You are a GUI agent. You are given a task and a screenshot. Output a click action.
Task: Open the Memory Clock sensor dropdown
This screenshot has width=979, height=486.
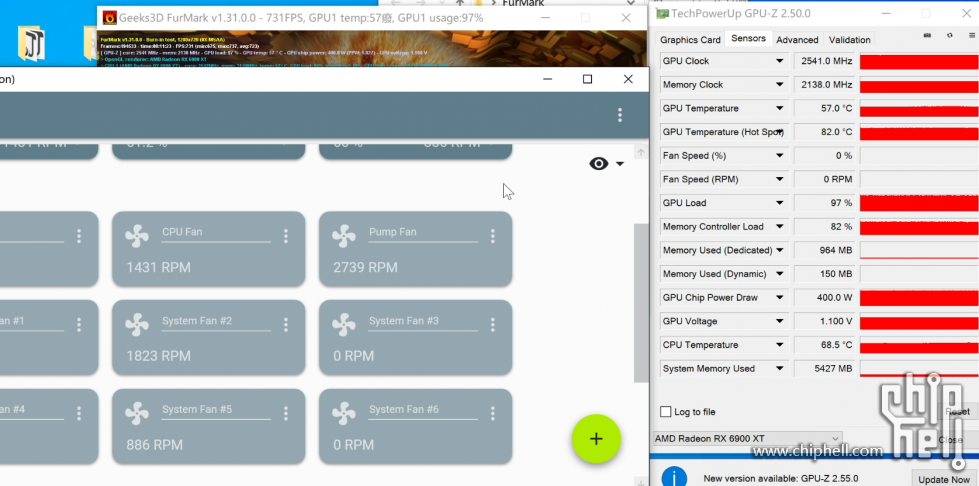click(779, 84)
